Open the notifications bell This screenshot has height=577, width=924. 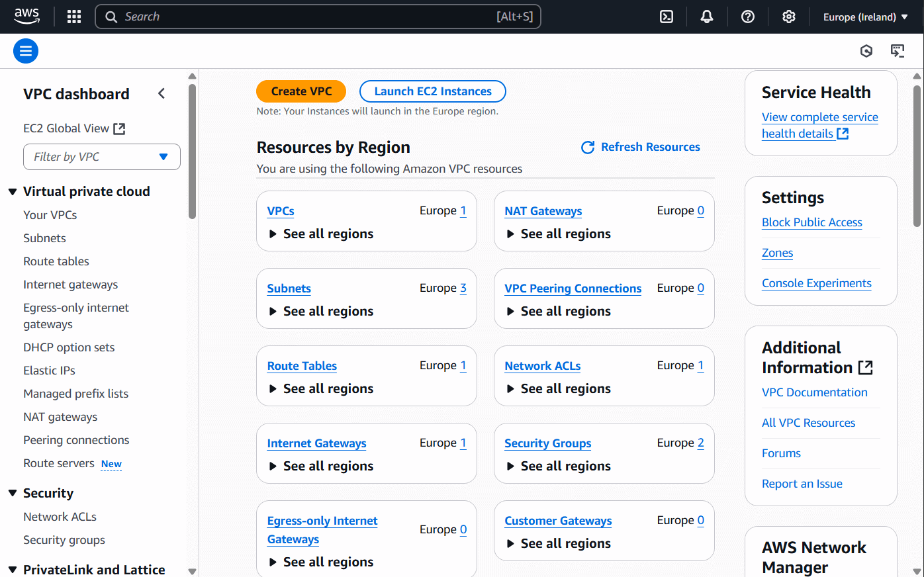(707, 17)
